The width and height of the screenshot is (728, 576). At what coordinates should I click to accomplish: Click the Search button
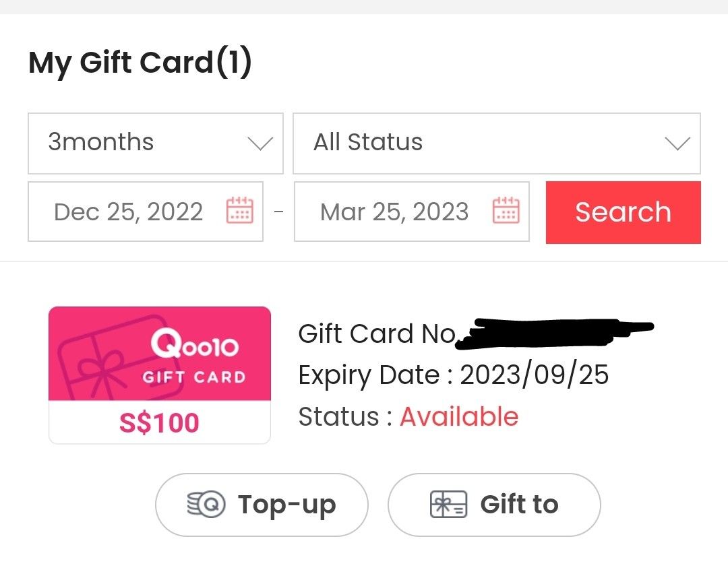pos(622,212)
